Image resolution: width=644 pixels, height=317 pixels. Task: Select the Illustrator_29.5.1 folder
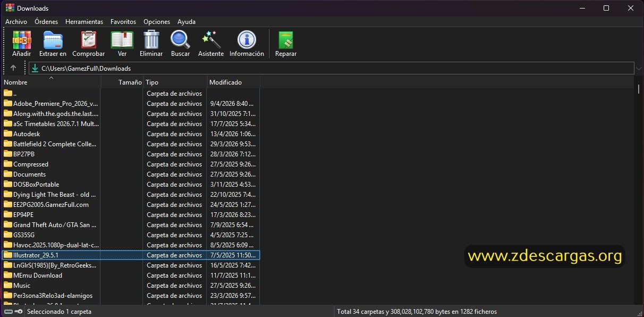click(131, 255)
